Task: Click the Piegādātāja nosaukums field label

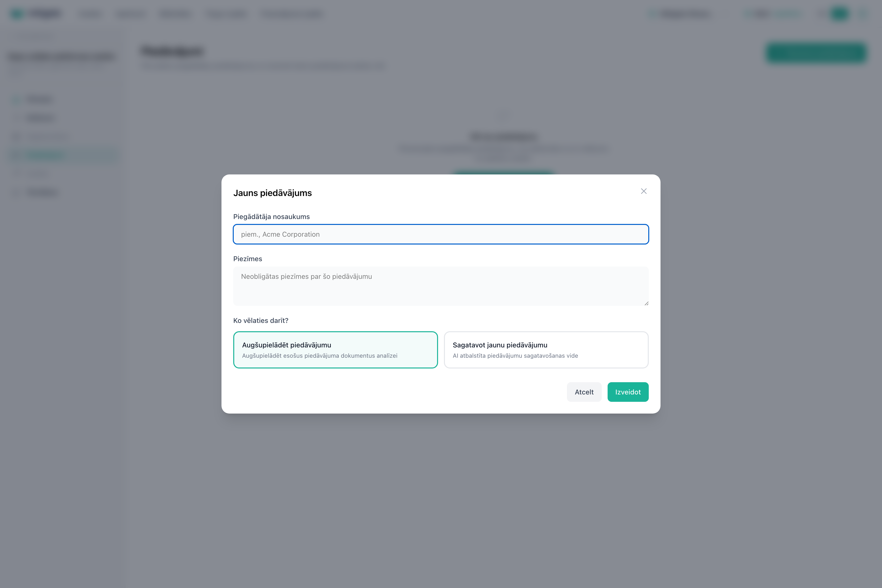Action: tap(271, 217)
